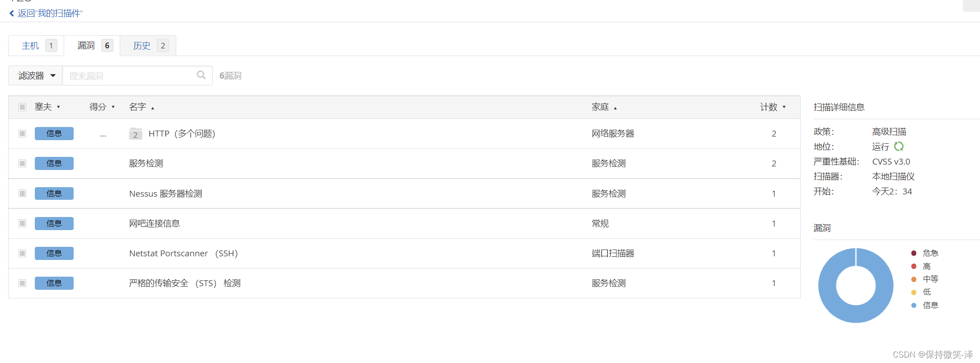Viewport: 980px width, 363px height.
Task: Switch to the 主机 tab
Action: 37,46
